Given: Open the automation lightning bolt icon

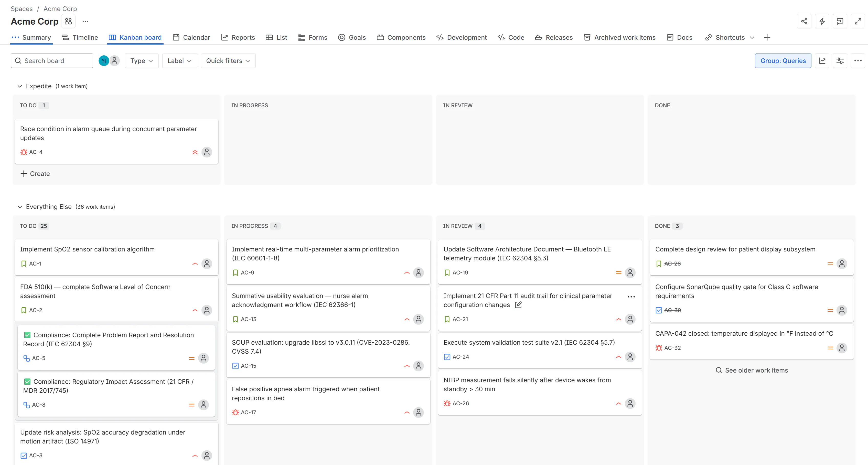Looking at the screenshot, I should coord(822,21).
